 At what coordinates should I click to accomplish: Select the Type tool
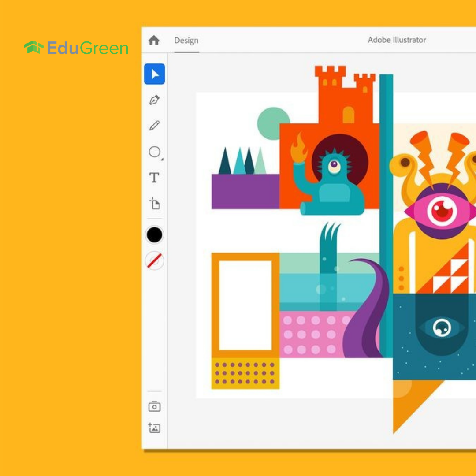coord(154,178)
